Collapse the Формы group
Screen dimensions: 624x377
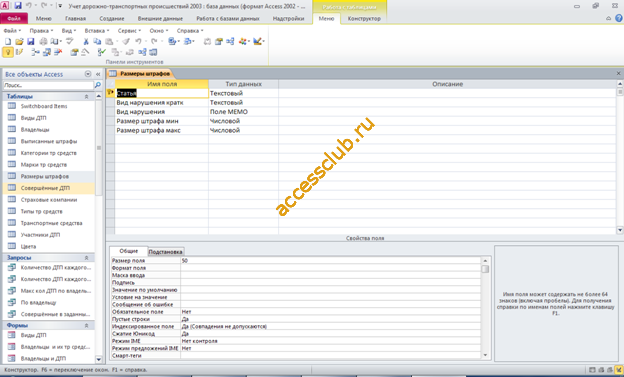pos(86,325)
